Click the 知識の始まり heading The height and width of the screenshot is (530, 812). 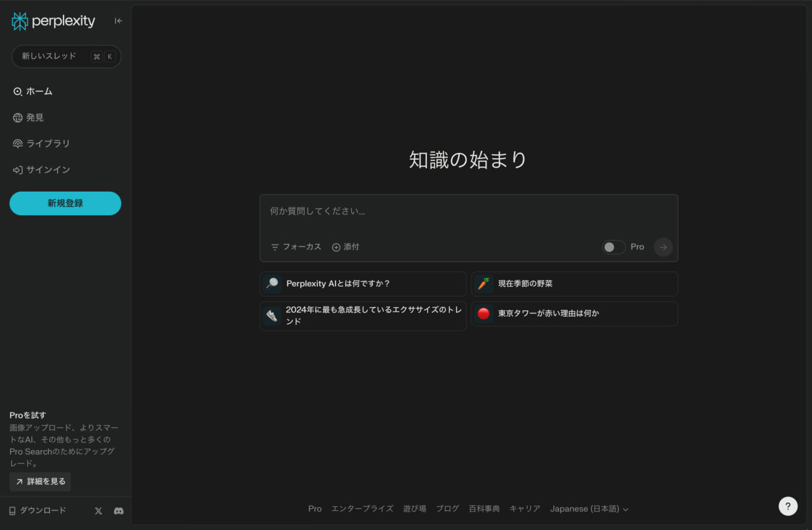tap(468, 160)
